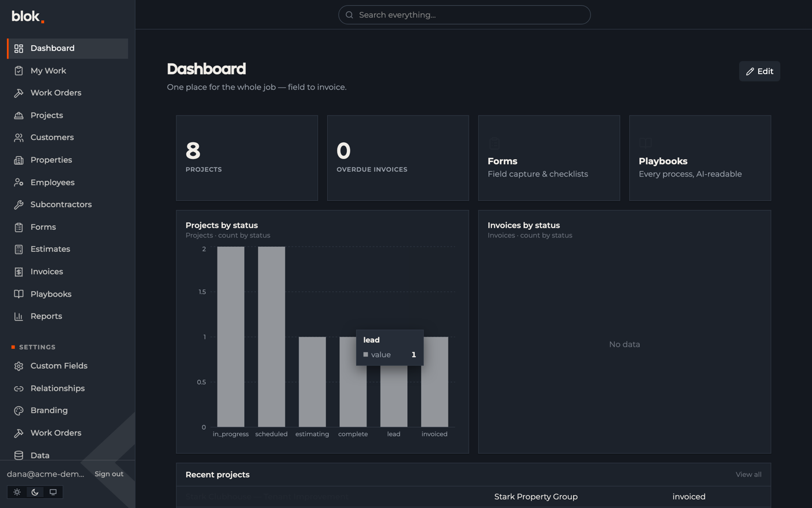Switch to light theme sun icon
Screen dimensions: 812x508
click(x=17, y=492)
